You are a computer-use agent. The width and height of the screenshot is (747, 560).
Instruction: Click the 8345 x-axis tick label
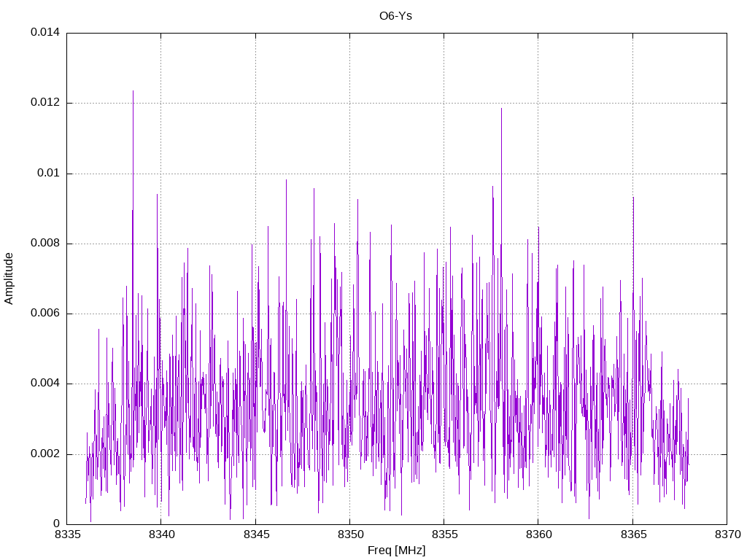pyautogui.click(x=256, y=534)
